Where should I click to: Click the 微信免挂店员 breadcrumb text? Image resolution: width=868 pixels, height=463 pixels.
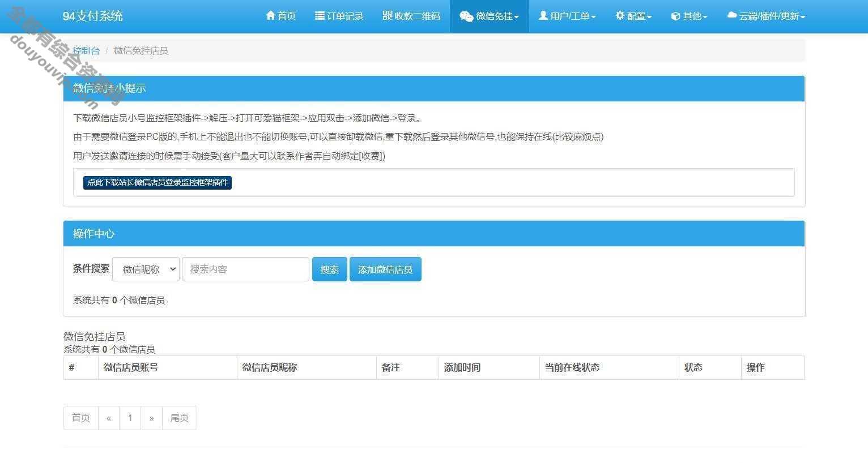point(141,51)
